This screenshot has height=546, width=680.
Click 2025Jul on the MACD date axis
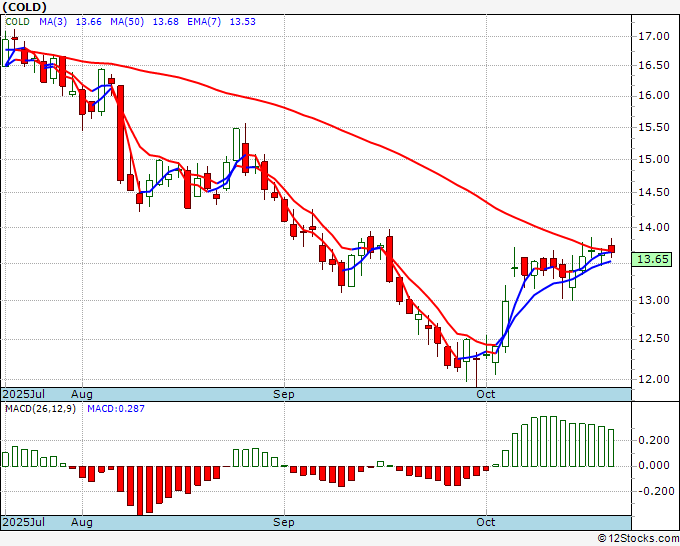[23, 522]
